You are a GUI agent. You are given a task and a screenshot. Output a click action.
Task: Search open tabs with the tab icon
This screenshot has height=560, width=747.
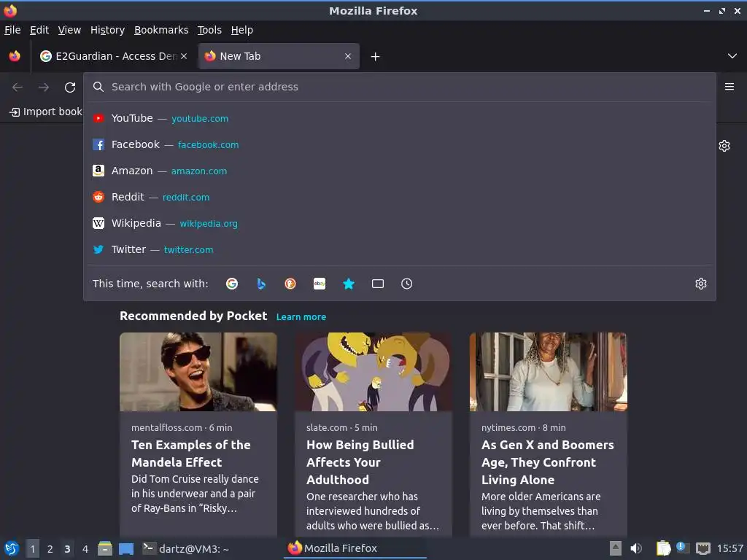pyautogui.click(x=378, y=284)
